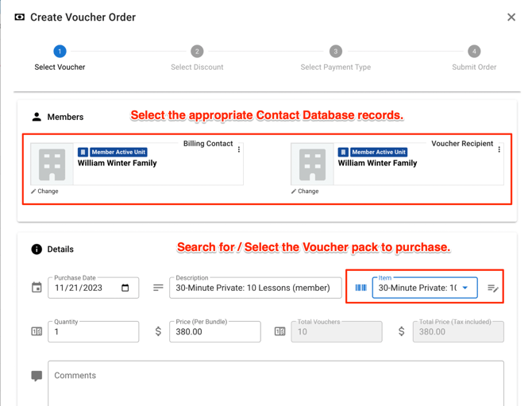Focus the Quantity input field

[x=93, y=332]
